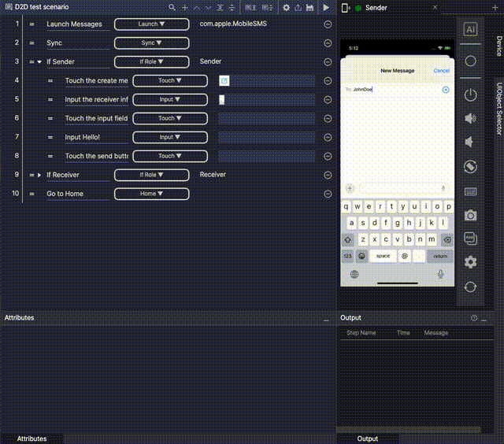Open the Input dropdown on step 5

[x=170, y=100]
